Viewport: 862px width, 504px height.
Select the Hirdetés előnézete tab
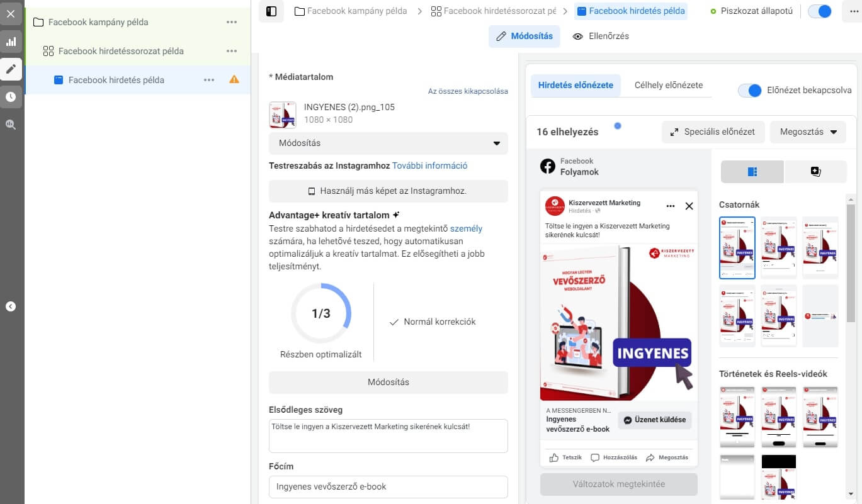click(x=576, y=86)
